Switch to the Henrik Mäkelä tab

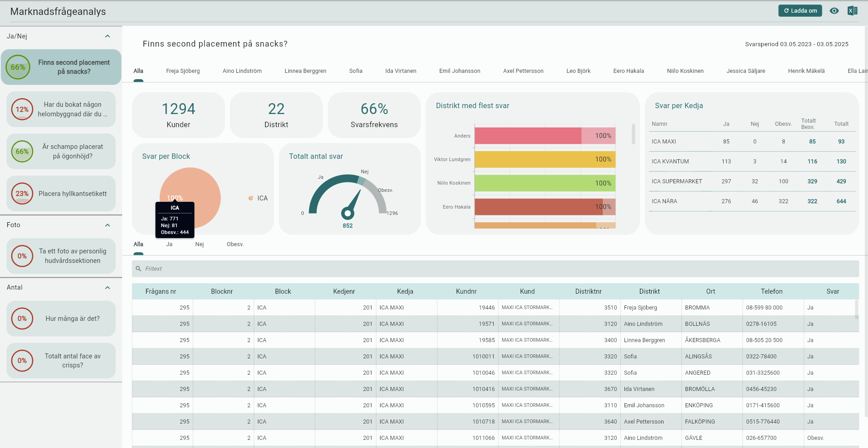click(x=806, y=71)
